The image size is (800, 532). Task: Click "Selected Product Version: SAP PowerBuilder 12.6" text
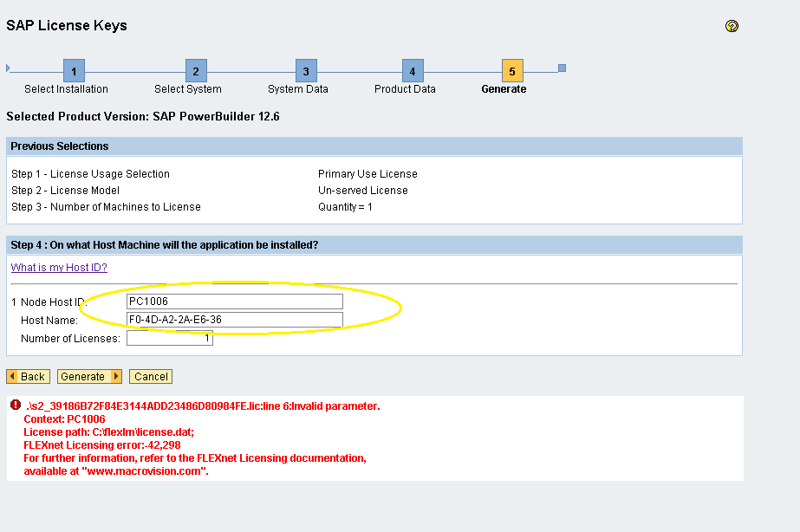[x=143, y=116]
